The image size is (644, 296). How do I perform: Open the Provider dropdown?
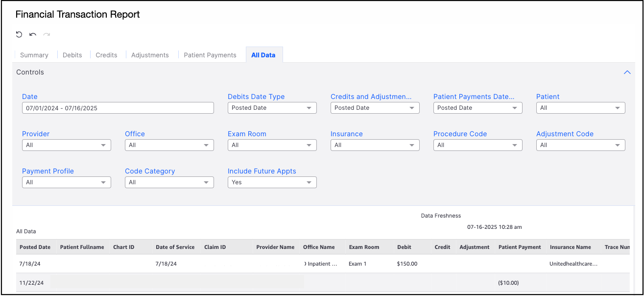[67, 145]
